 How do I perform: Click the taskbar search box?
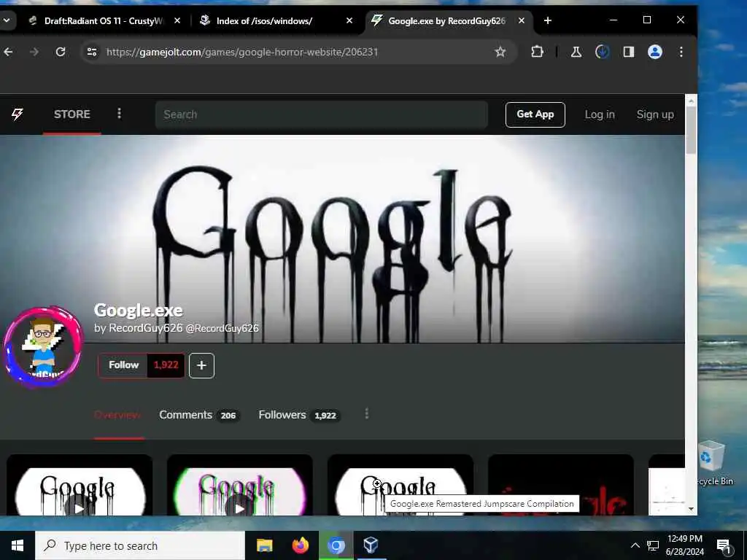pyautogui.click(x=139, y=545)
